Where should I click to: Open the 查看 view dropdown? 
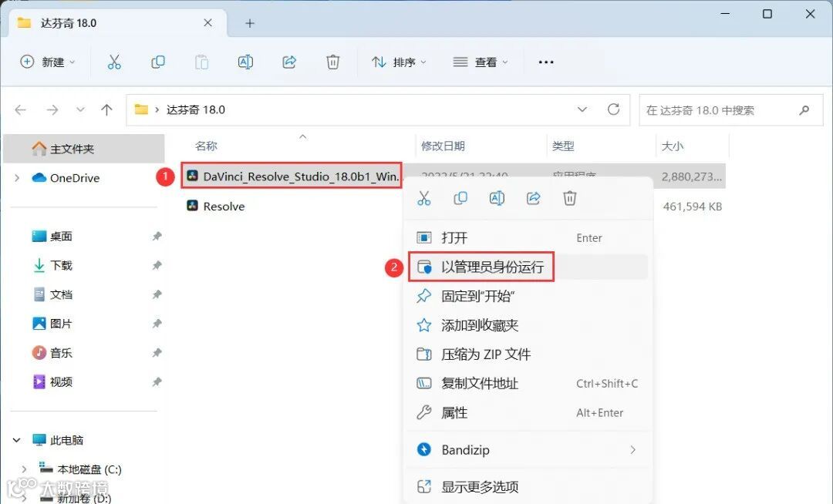tap(481, 62)
